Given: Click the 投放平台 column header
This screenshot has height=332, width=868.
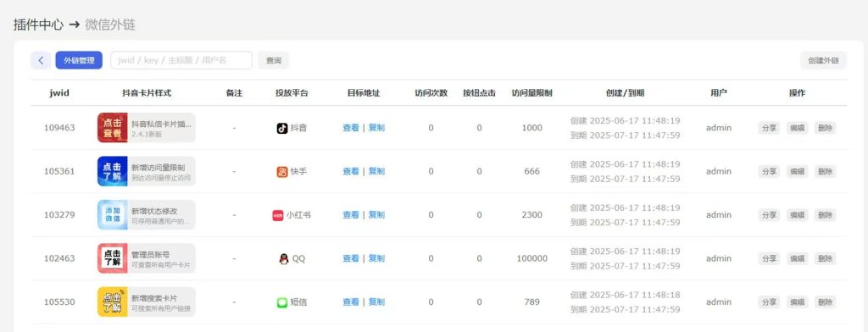Looking at the screenshot, I should 292,93.
